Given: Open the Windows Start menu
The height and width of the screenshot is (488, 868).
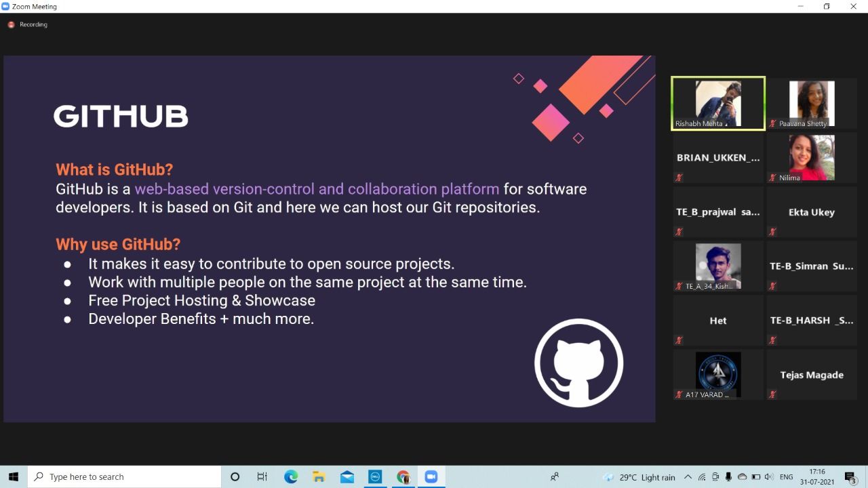Looking at the screenshot, I should pyautogui.click(x=14, y=477).
